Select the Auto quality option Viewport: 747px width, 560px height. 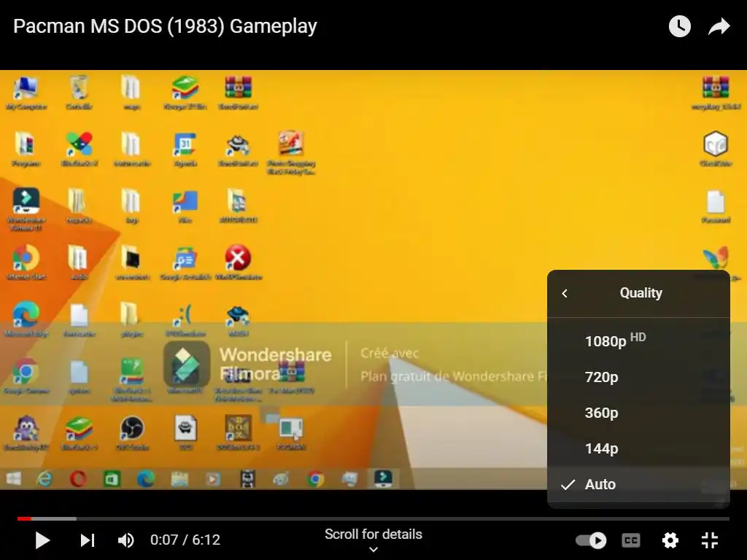pyautogui.click(x=638, y=484)
